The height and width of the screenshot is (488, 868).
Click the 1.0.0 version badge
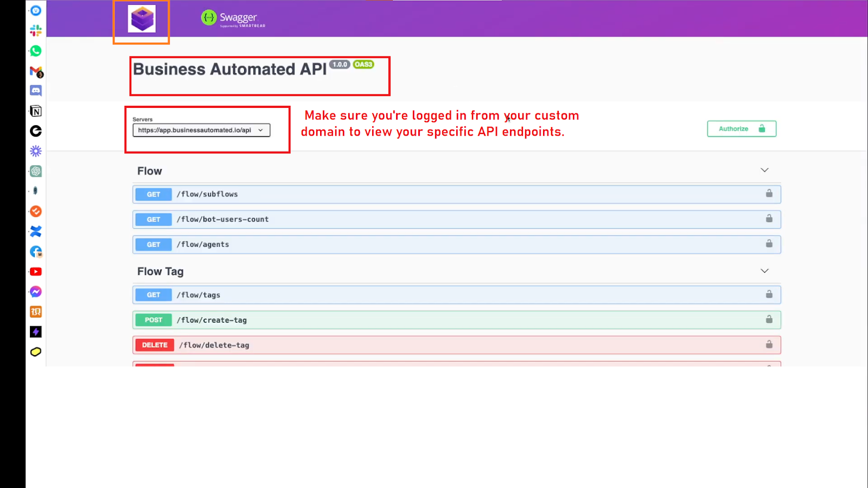(340, 65)
